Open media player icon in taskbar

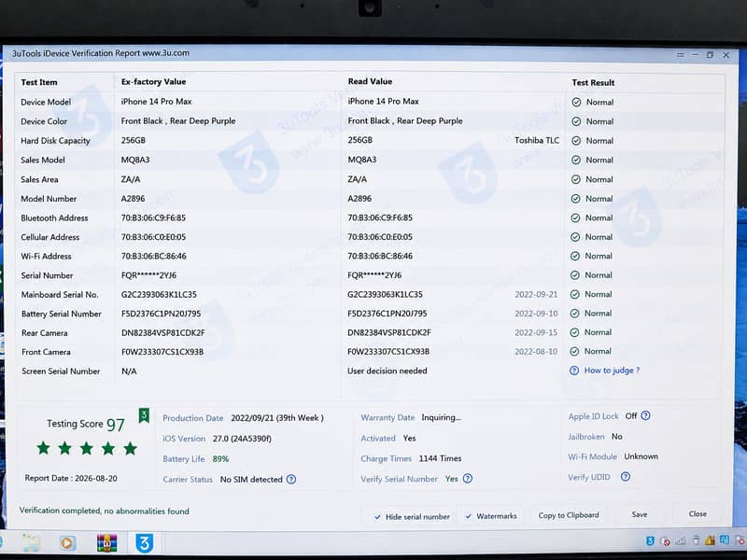(x=67, y=543)
